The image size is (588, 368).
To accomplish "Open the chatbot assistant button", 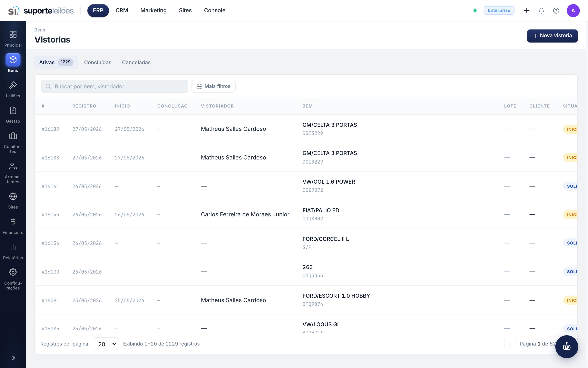I will click(x=567, y=347).
